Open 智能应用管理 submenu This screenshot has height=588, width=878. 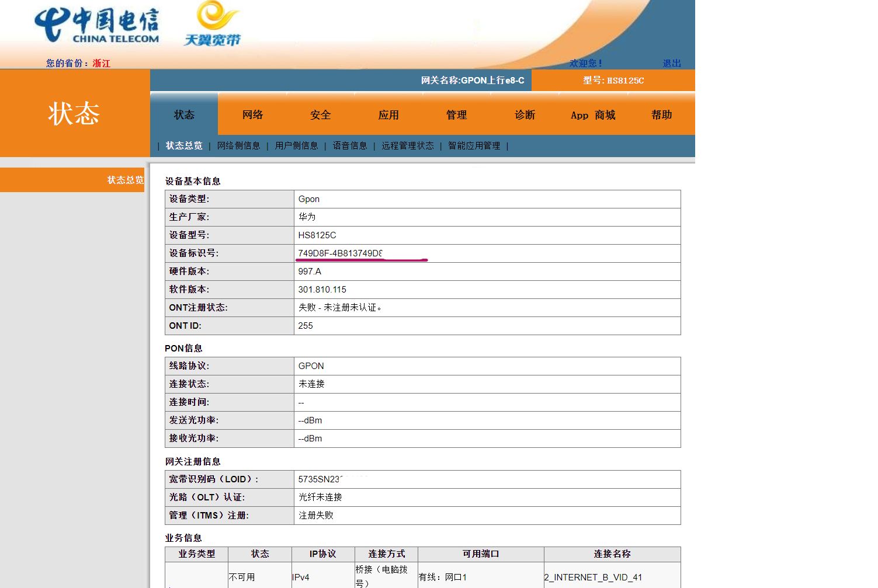pos(474,146)
